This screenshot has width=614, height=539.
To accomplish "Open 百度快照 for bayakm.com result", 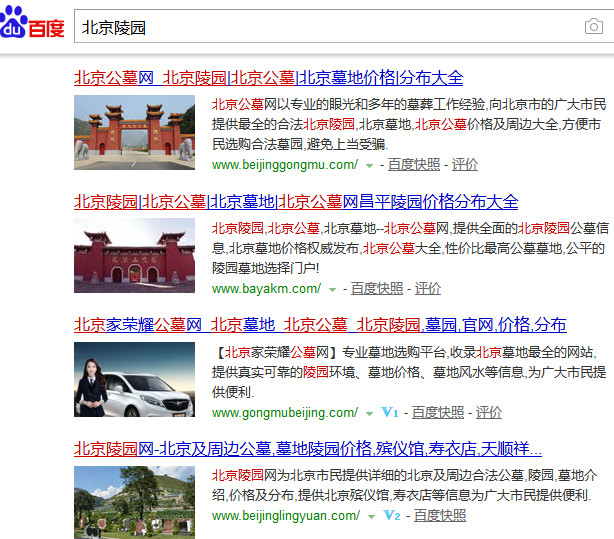I will pyautogui.click(x=377, y=289).
